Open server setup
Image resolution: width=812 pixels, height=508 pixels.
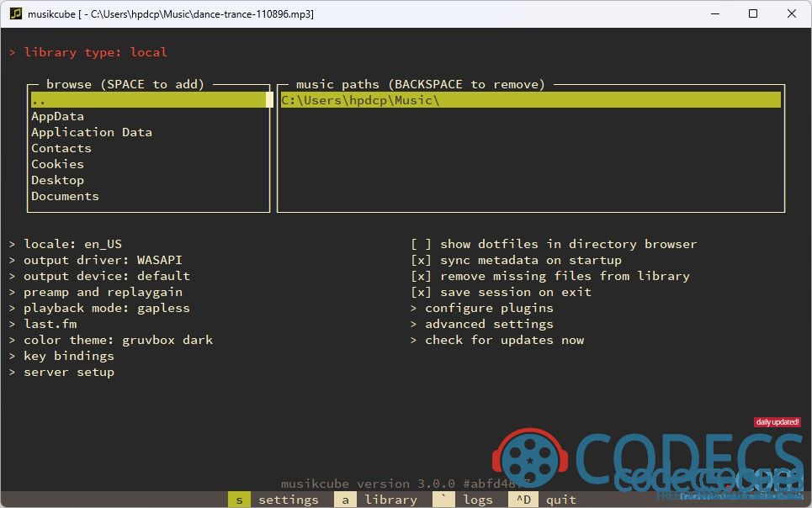(x=61, y=373)
